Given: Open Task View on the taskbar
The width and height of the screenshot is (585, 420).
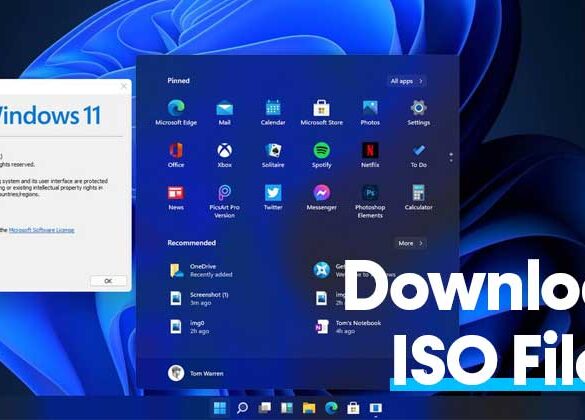Looking at the screenshot, I should pos(265,408).
